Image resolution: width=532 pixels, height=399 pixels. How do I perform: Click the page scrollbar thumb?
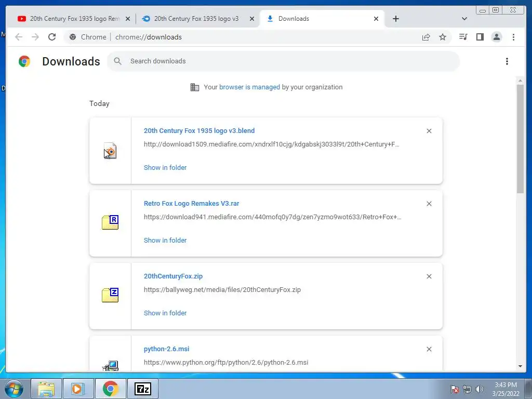(x=520, y=139)
